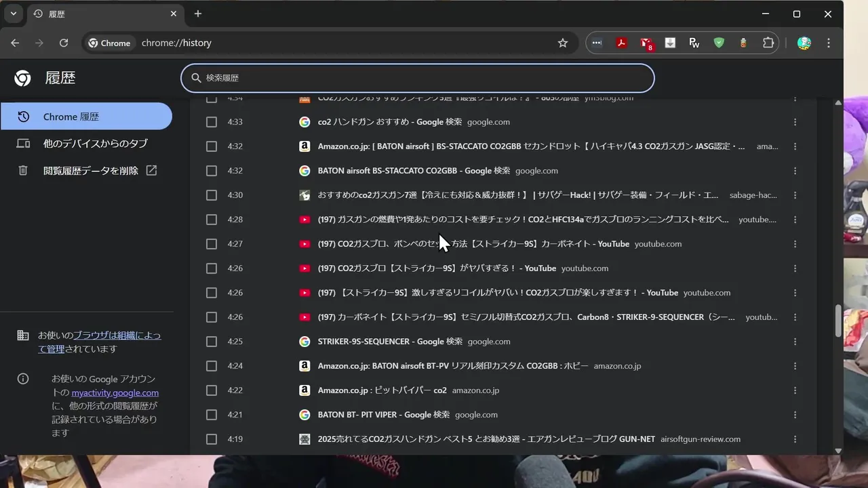Open a new tab with plus button
This screenshot has height=488, width=868.
pos(198,14)
